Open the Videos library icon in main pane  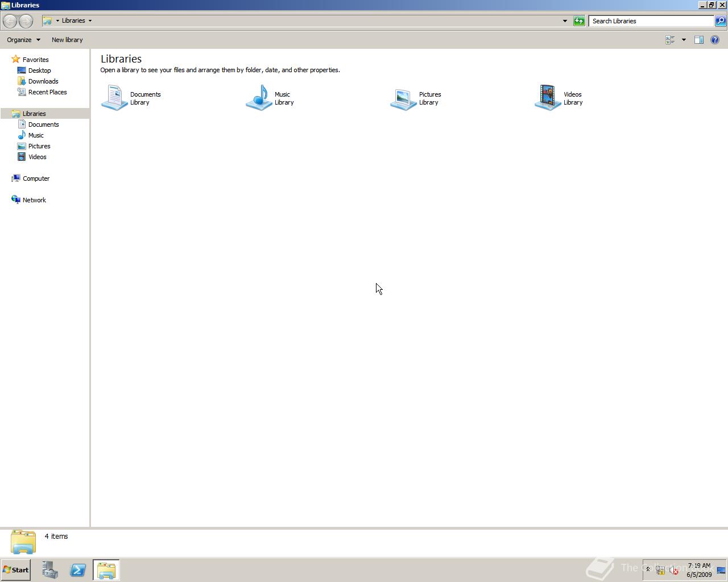(548, 98)
